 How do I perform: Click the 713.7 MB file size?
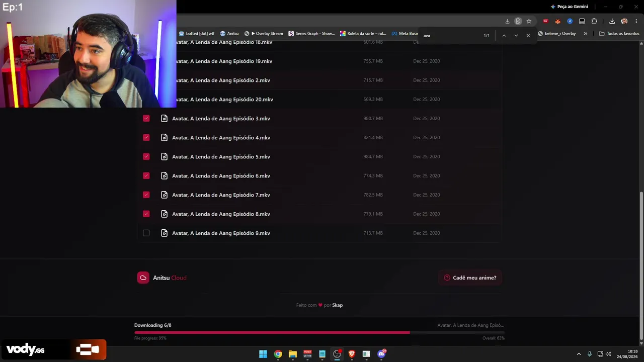pos(373,233)
